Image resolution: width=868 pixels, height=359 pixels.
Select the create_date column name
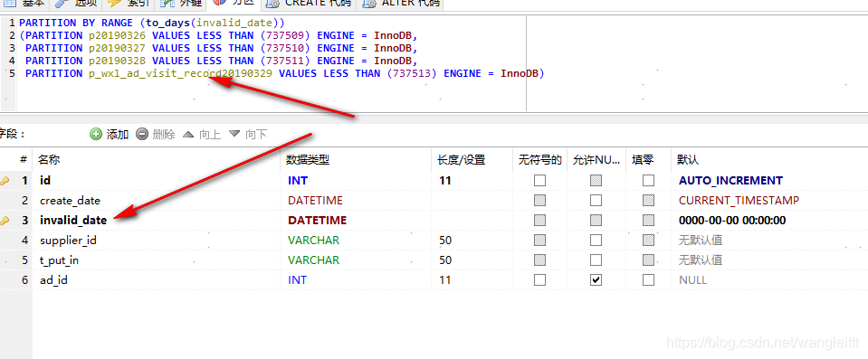[70, 200]
